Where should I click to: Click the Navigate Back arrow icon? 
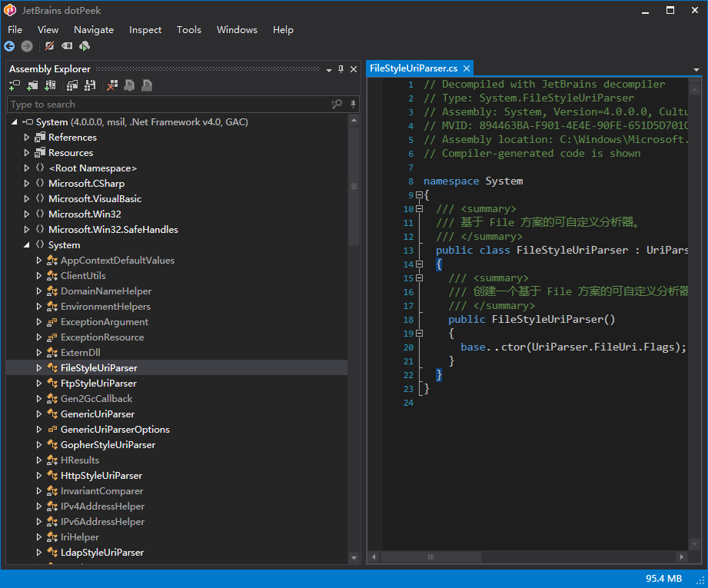coord(9,46)
